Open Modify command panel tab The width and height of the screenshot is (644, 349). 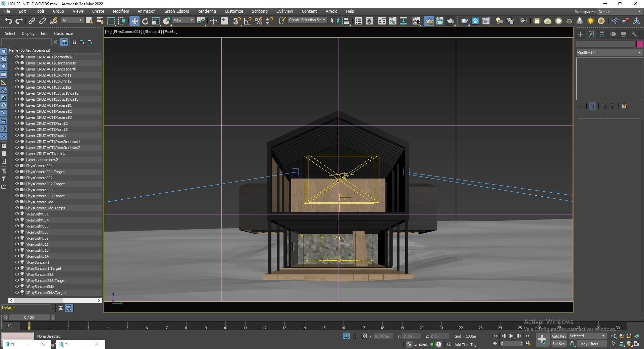click(x=591, y=34)
